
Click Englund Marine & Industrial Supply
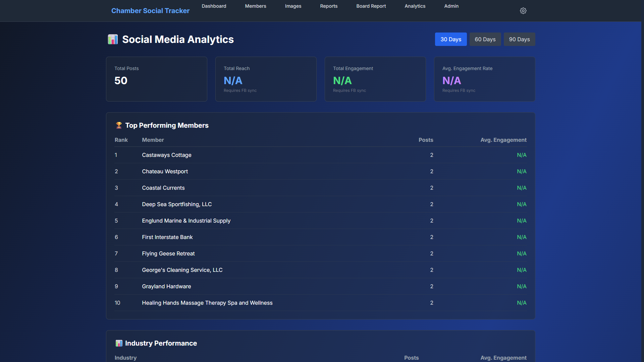pyautogui.click(x=186, y=221)
